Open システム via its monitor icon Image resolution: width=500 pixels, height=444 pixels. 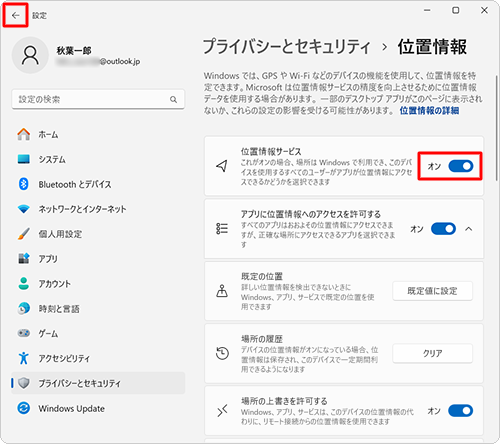click(24, 159)
